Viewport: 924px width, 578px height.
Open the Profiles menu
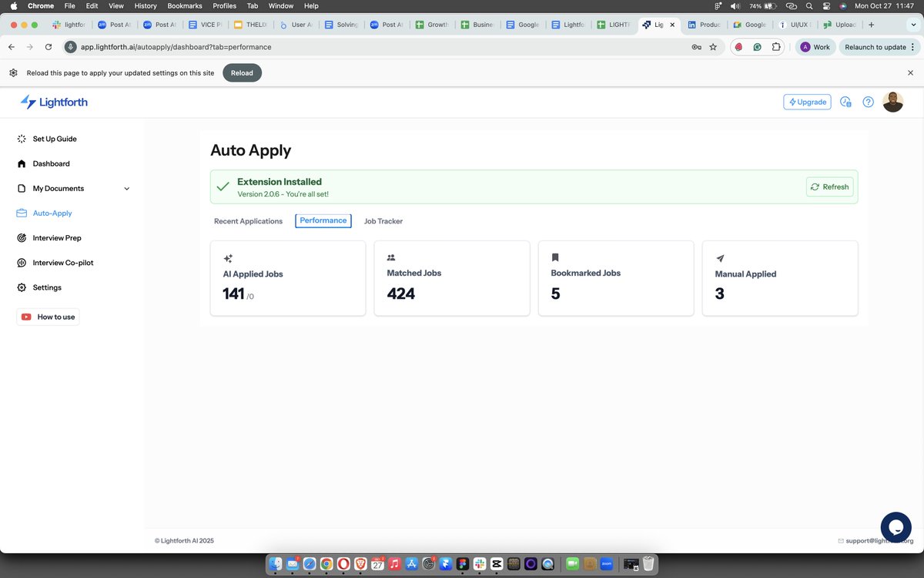click(225, 5)
